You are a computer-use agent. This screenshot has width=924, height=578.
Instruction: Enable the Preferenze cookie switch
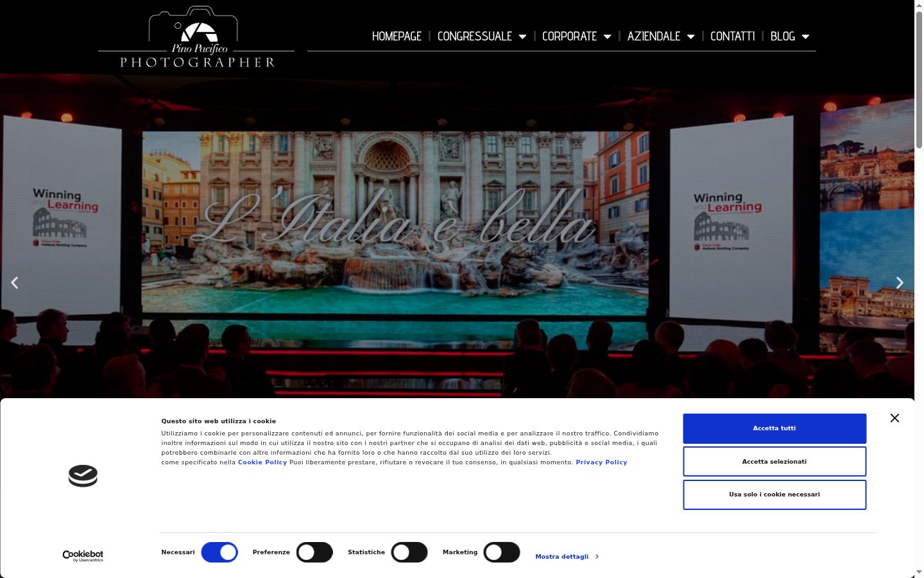coord(314,552)
